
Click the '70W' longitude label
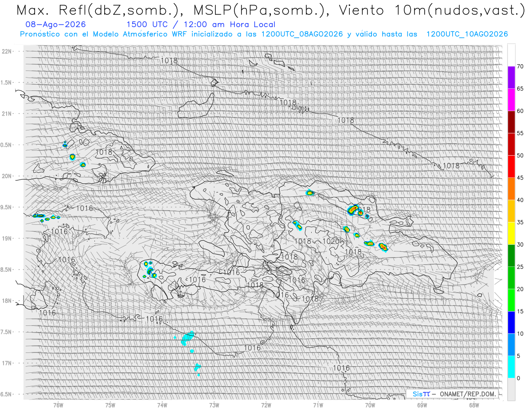370,404
